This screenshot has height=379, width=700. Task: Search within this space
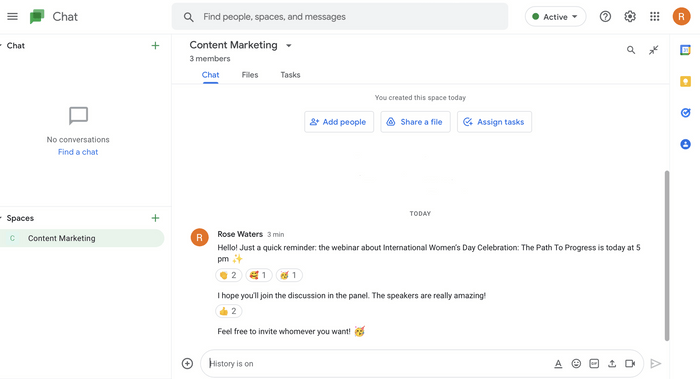[631, 50]
